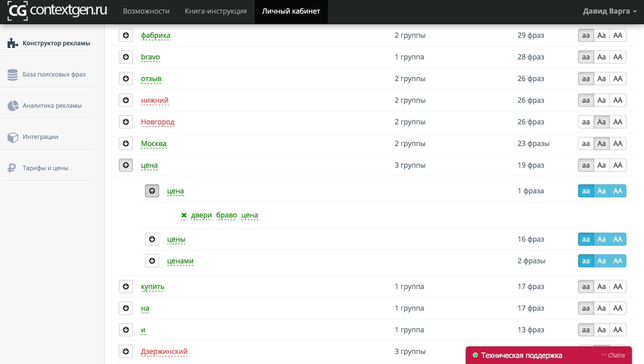The image size is (644, 364).
Task: Expand the ценами subgroup
Action: (152, 261)
